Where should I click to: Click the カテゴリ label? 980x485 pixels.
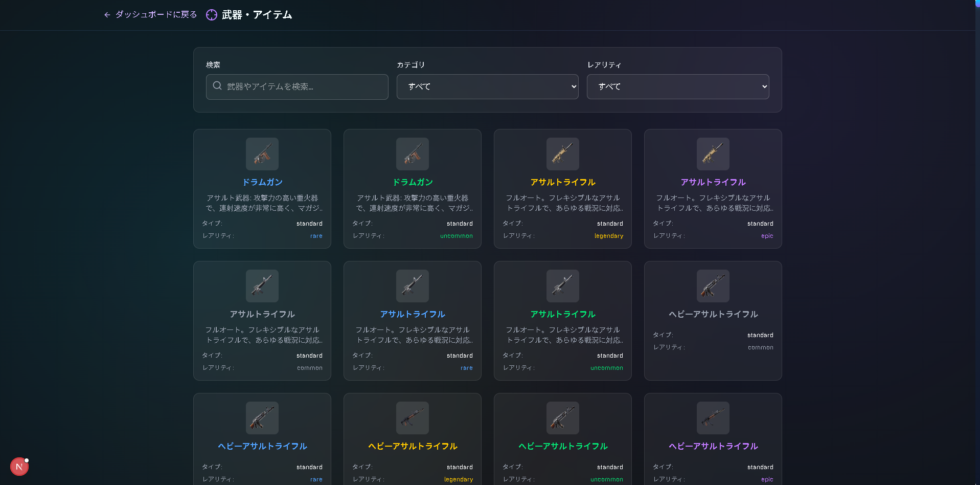(x=411, y=65)
